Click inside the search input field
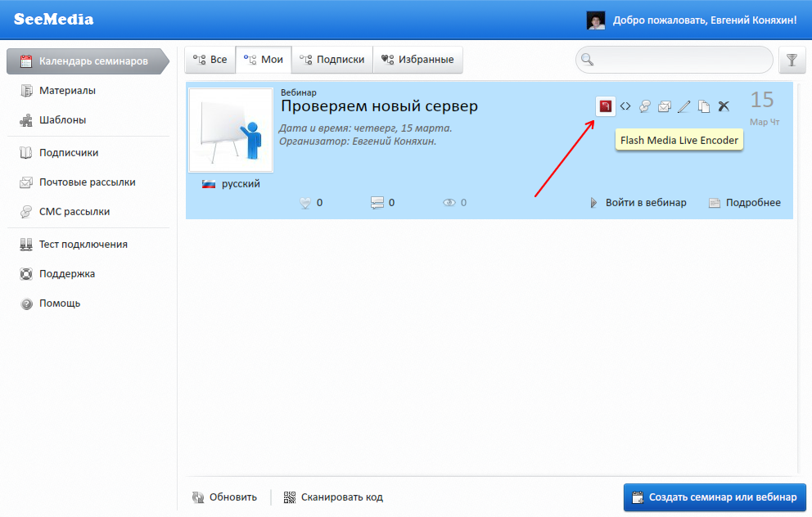The image size is (812, 517). point(674,60)
